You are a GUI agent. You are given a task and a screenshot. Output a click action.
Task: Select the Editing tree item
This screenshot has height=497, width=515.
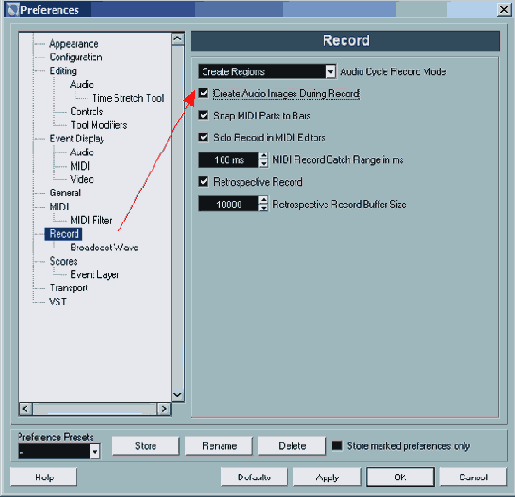(x=63, y=71)
